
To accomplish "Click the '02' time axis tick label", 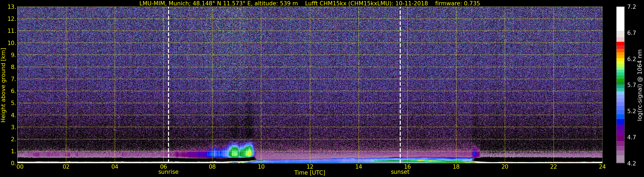I will [66, 167].
